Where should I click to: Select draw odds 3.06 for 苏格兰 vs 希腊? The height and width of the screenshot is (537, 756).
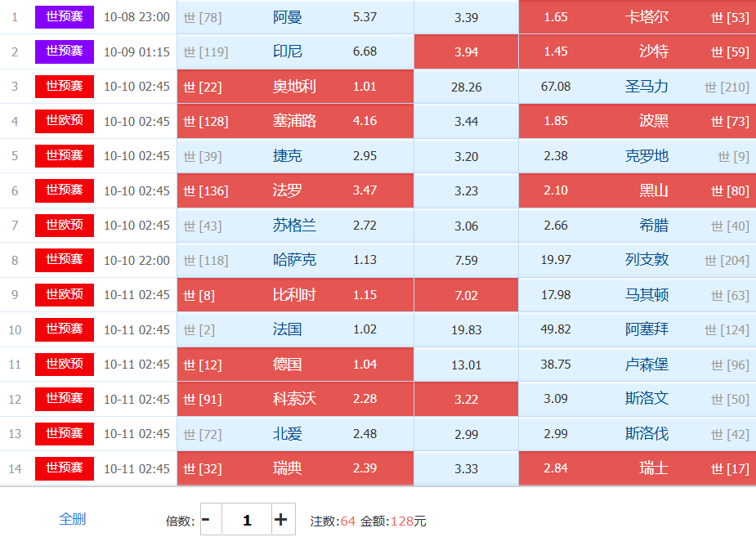[466, 226]
